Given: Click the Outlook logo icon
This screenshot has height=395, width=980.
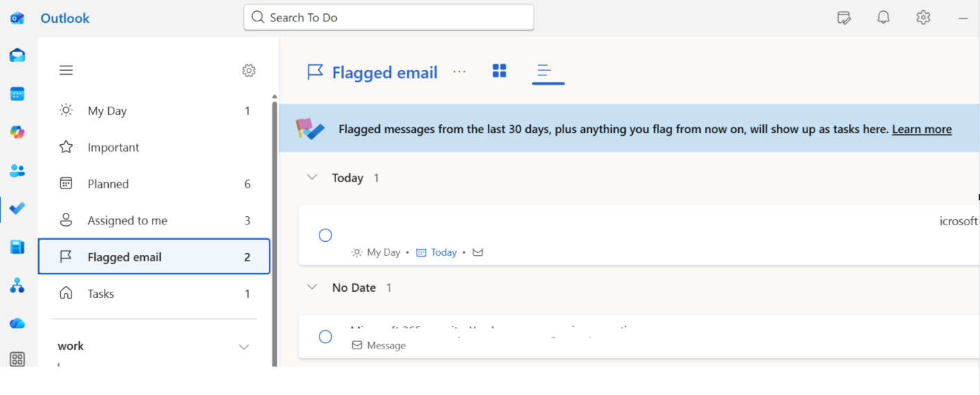Looking at the screenshot, I should tap(17, 18).
